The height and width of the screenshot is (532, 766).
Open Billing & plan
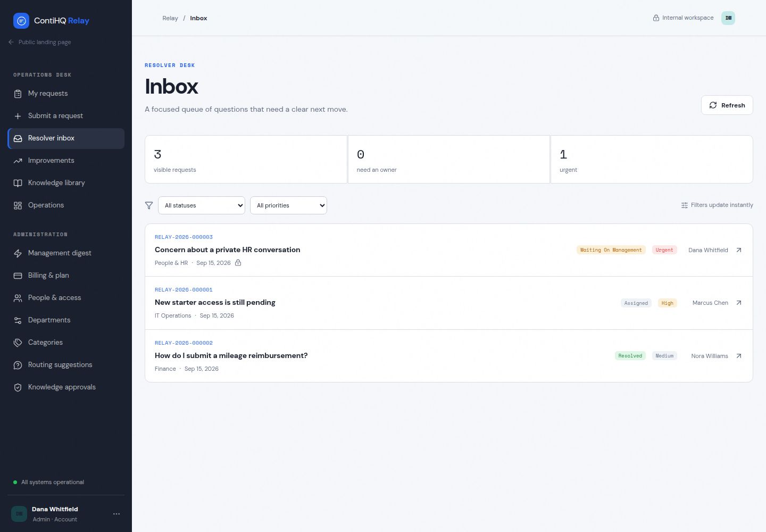[66, 276]
